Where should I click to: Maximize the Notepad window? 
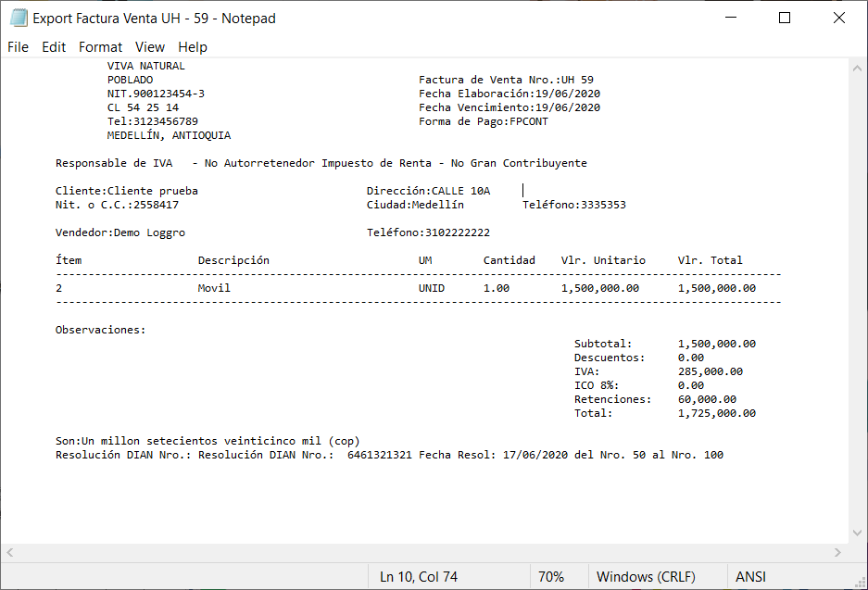coord(785,18)
